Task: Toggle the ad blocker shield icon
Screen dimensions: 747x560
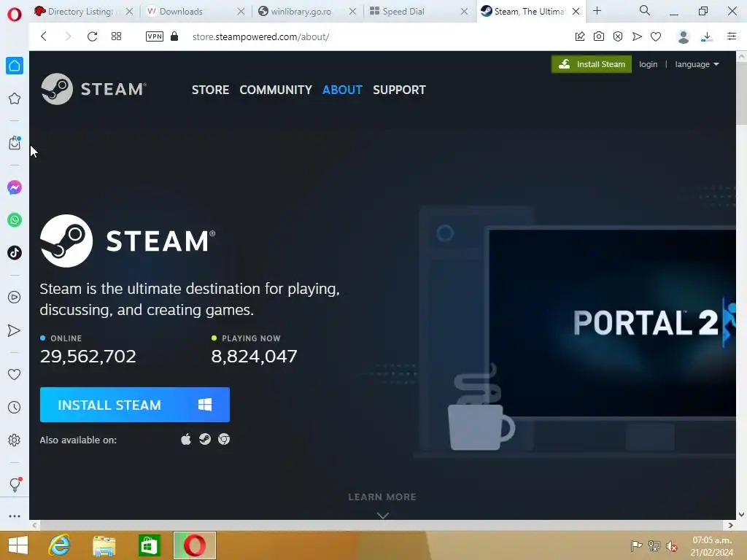Action: tap(618, 36)
